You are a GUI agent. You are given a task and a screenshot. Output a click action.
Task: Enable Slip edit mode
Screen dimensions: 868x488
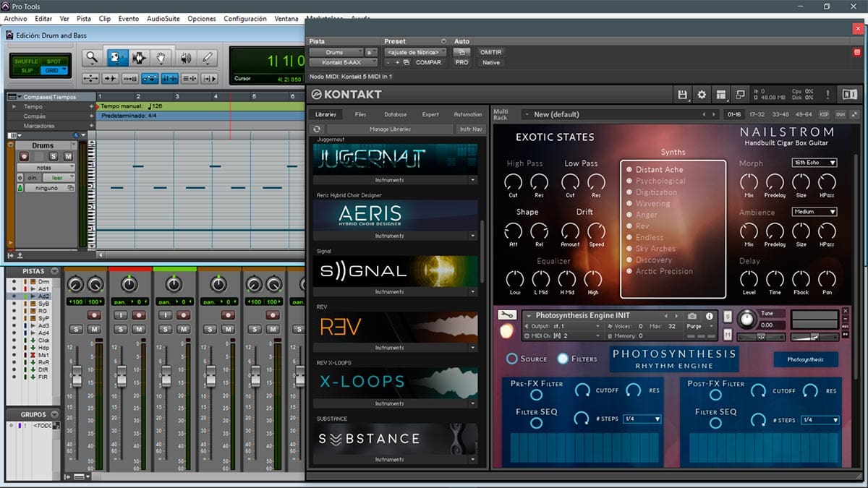click(27, 70)
